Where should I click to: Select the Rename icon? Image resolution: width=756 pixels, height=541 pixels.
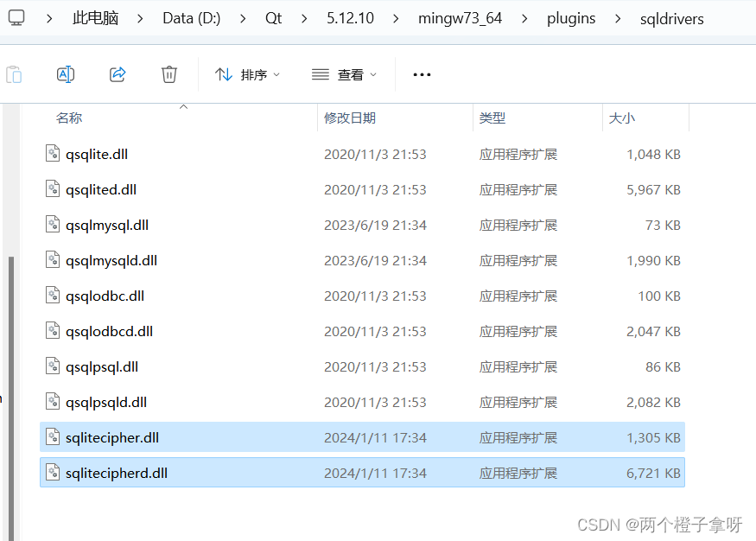click(66, 74)
